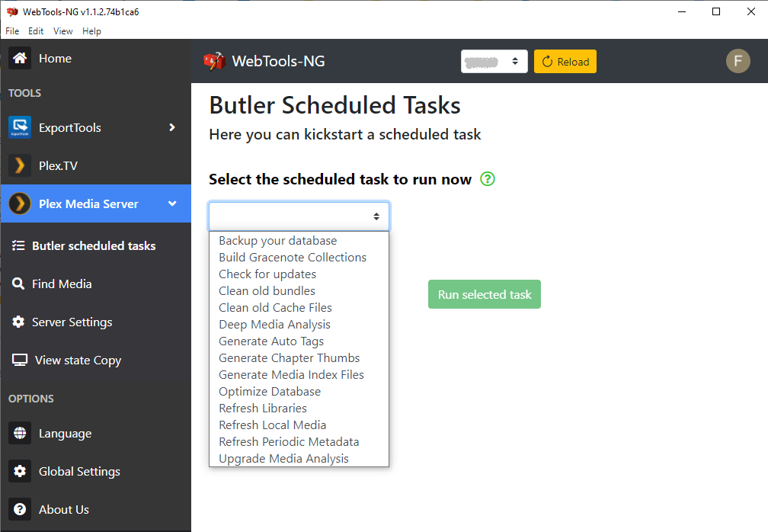This screenshot has height=532, width=768.
Task: Click the Global Settings gear icon
Action: pyautogui.click(x=20, y=471)
